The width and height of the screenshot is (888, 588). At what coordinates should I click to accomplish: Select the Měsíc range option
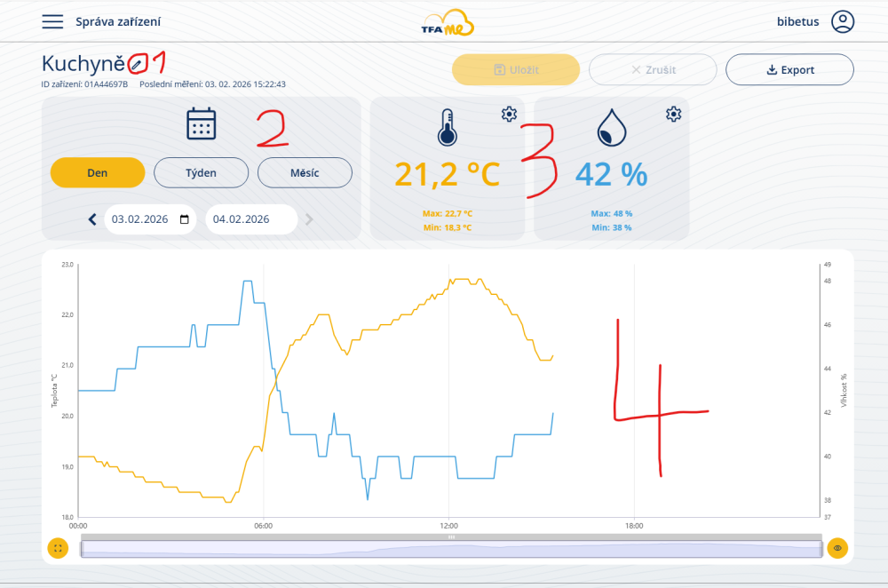[x=305, y=172]
